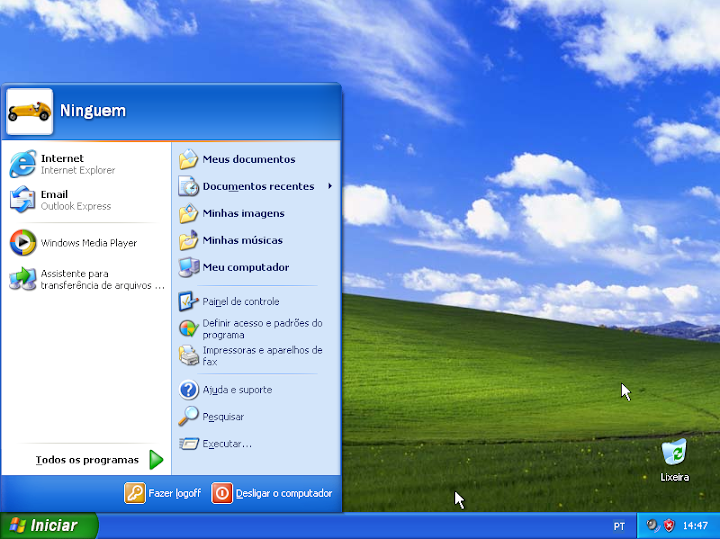Click the Ninguem user name

[x=93, y=111]
